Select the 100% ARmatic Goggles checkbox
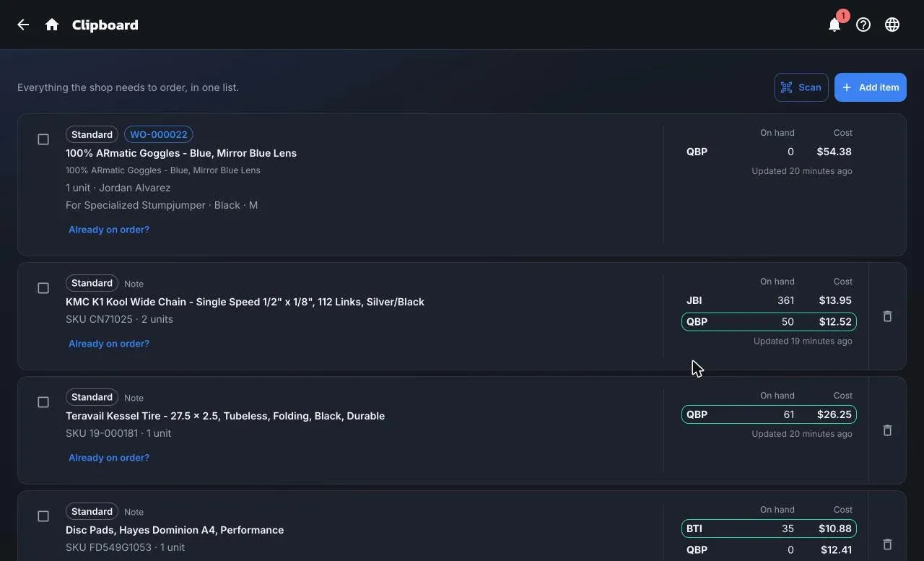The width and height of the screenshot is (924, 561). point(43,139)
